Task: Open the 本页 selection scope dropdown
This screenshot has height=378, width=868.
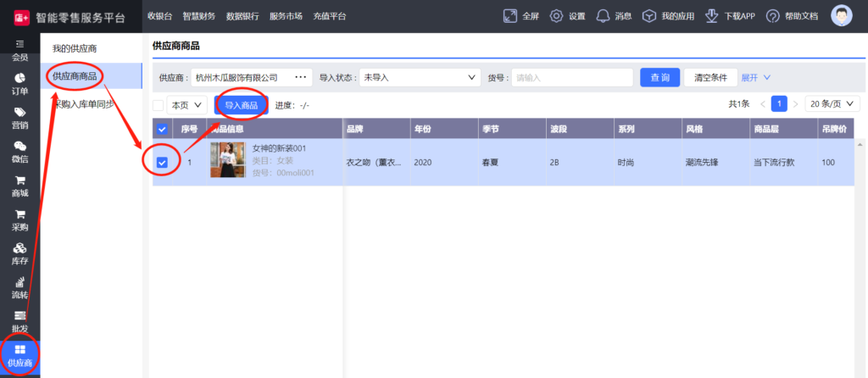Action: click(186, 105)
